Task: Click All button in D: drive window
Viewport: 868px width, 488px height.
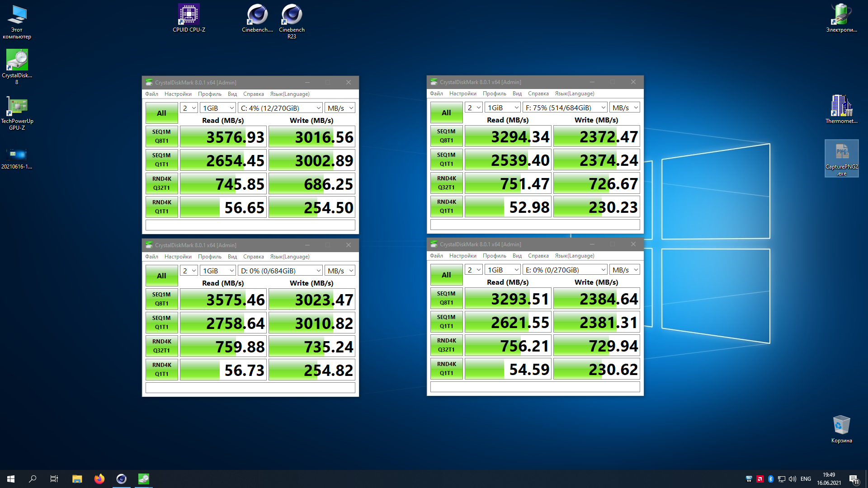Action: pos(161,276)
